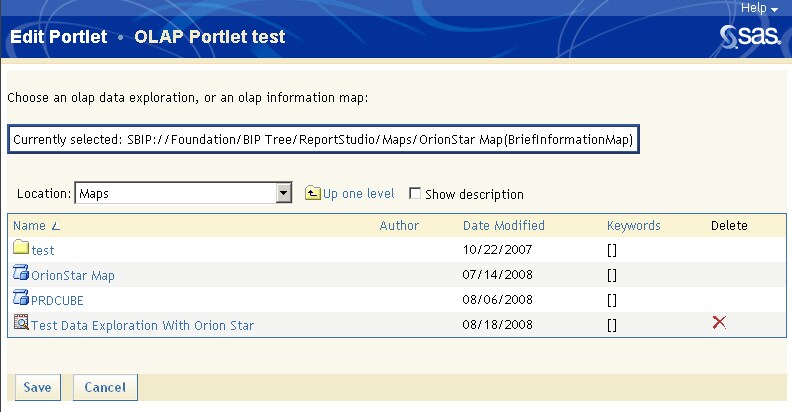Screen dimensions: 792x412
Task: Click the date 08/18/2008
Action: 498,325
